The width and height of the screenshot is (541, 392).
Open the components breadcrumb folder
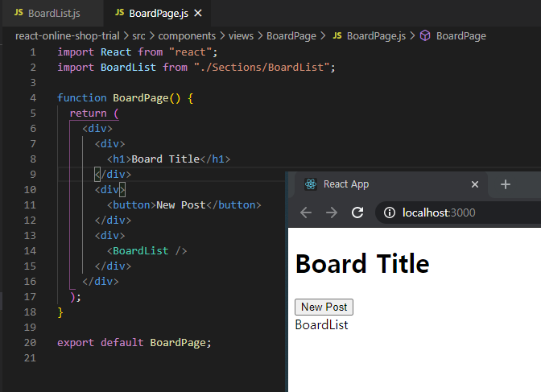pyautogui.click(x=187, y=36)
